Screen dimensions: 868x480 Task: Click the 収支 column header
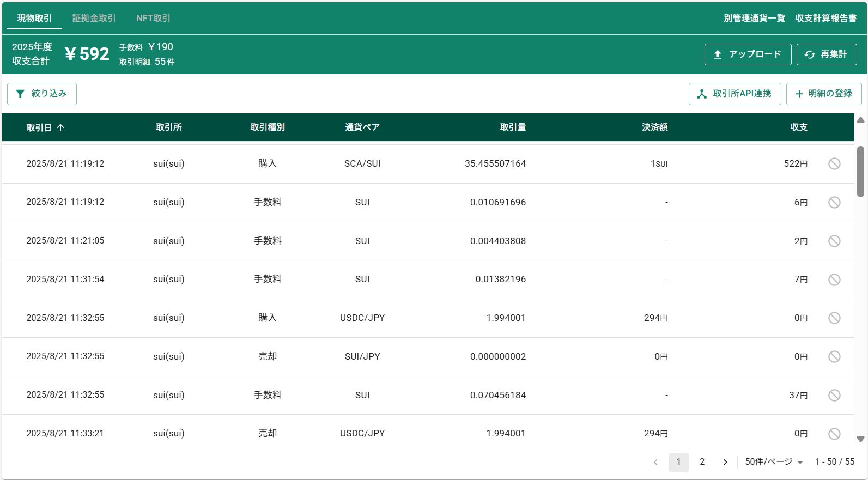pos(799,127)
